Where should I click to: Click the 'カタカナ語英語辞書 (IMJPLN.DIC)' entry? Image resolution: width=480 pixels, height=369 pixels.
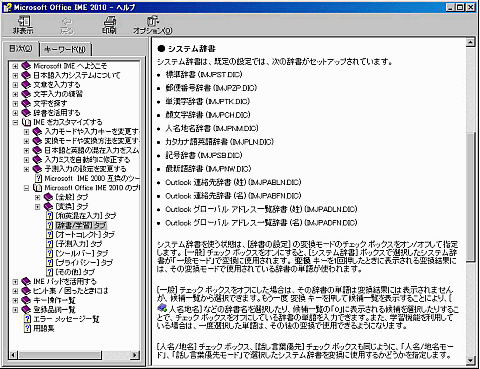[x=219, y=142]
